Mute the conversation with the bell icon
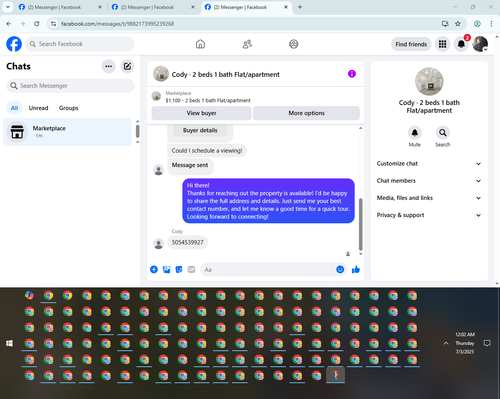The height and width of the screenshot is (399, 500). (415, 133)
